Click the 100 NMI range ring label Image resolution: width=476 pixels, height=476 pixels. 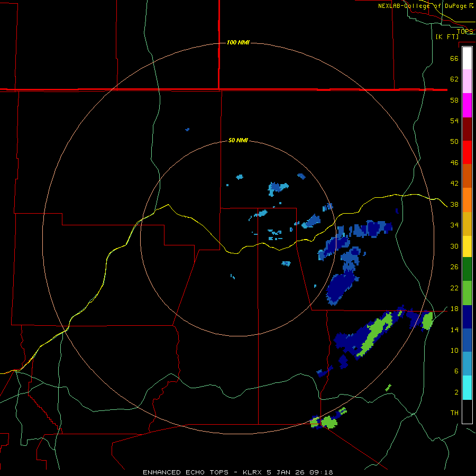point(238,42)
